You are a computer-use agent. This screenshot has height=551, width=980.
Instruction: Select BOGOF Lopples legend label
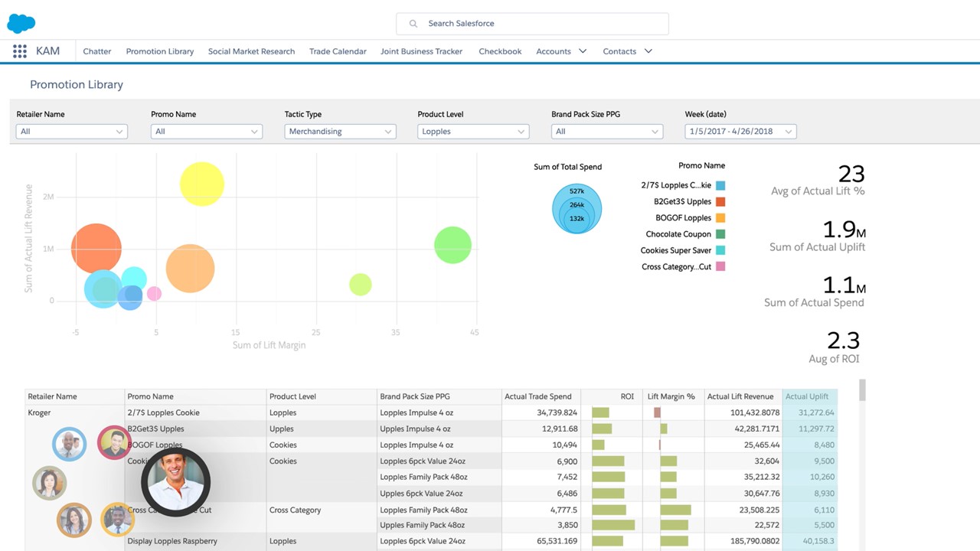tap(684, 218)
